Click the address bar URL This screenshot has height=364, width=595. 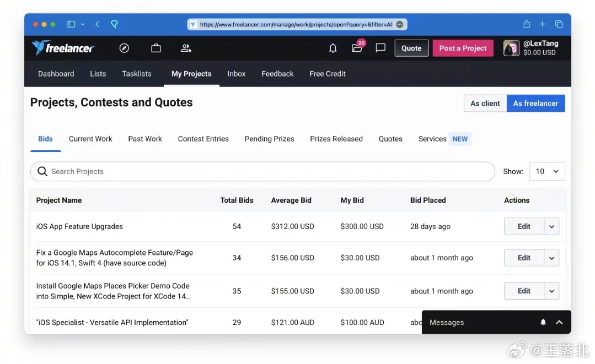click(x=296, y=24)
